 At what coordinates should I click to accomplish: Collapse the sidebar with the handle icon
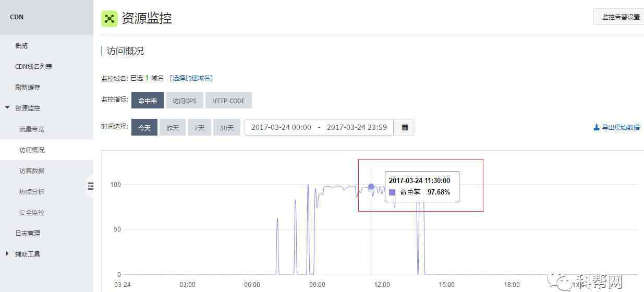pos(90,186)
